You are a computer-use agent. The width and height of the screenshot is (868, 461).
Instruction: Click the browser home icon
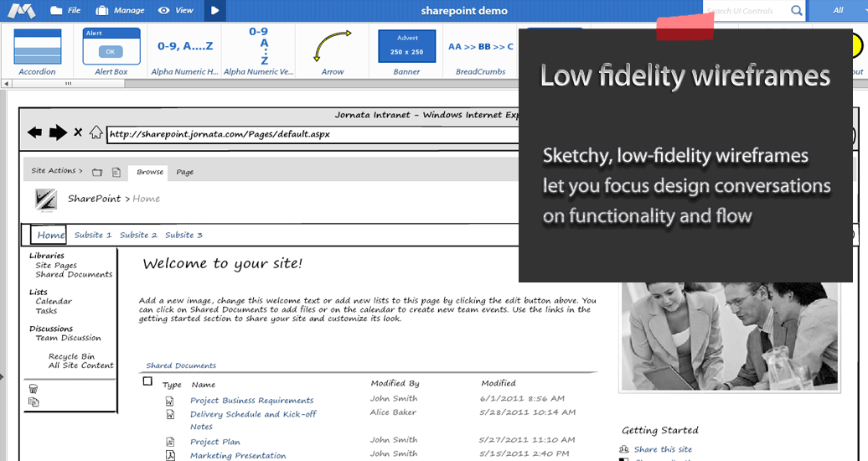pyautogui.click(x=96, y=132)
